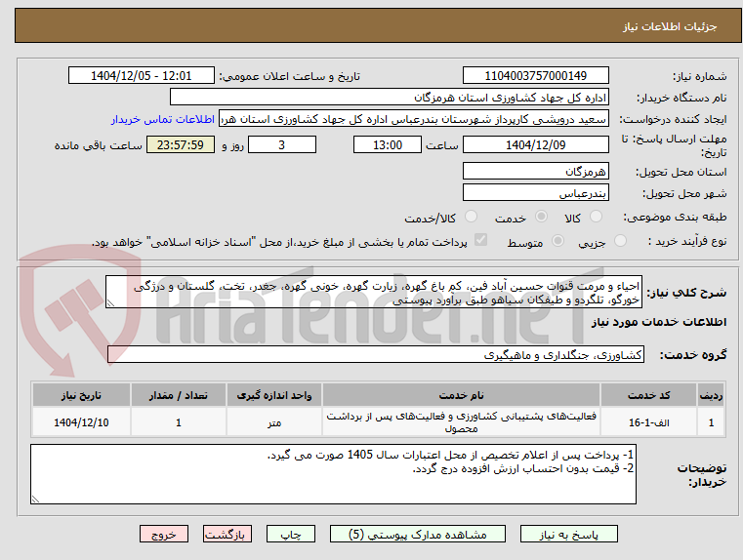
Task: Click the remaining time field 23:57:59
Action: coord(181,144)
